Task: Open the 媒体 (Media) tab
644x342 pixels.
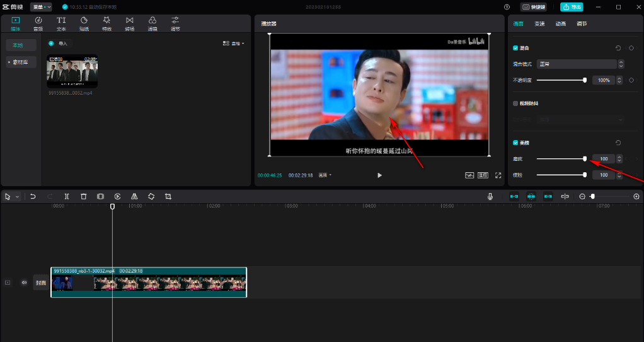Action: click(16, 24)
